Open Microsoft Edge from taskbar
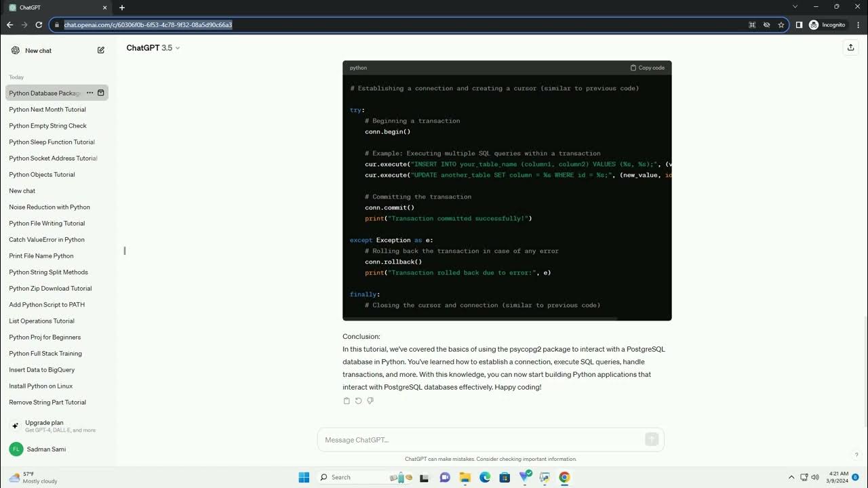 tap(485, 477)
